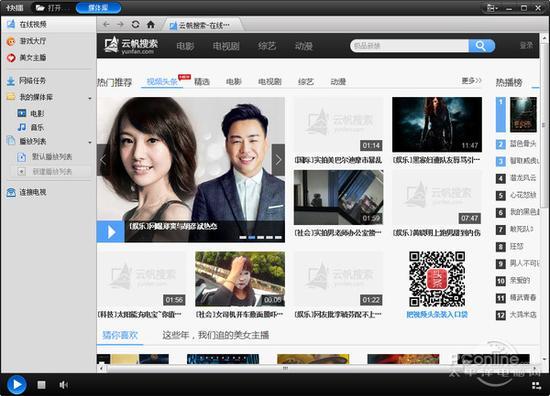Open 音乐 under media library
Viewport: 550px width, 396px height.
pyautogui.click(x=31, y=127)
